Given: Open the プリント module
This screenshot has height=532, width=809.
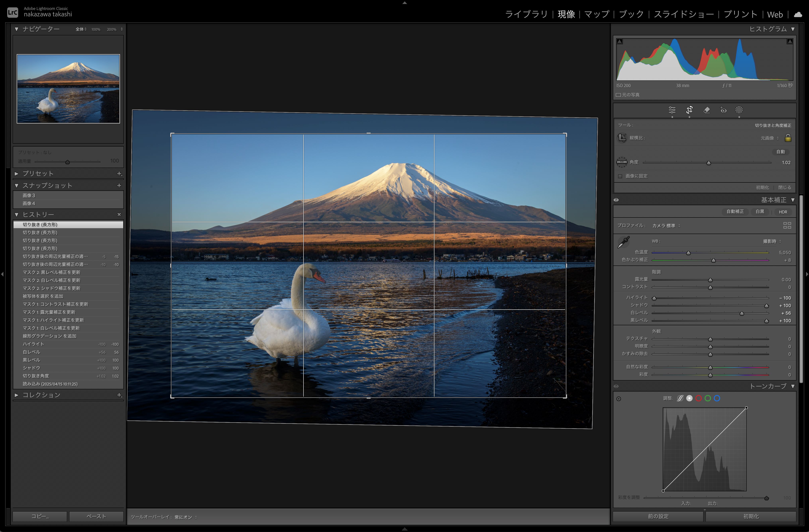Looking at the screenshot, I should [x=740, y=14].
